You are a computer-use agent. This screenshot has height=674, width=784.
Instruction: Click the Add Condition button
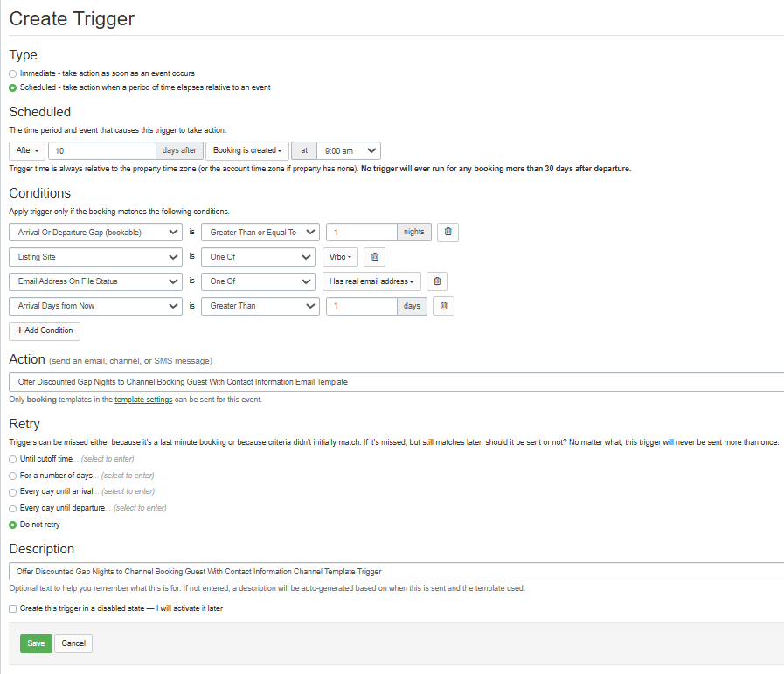(x=45, y=330)
